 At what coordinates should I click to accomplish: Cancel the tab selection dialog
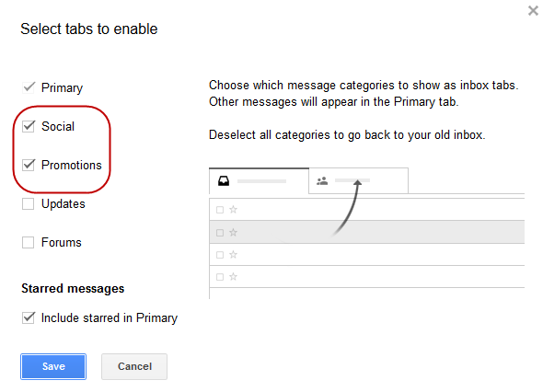pos(134,366)
